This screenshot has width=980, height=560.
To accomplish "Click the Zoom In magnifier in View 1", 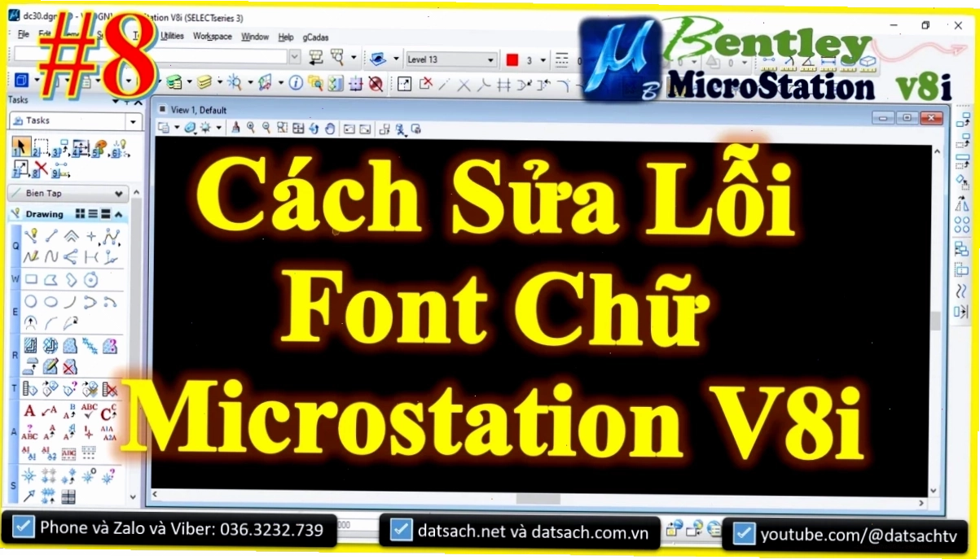I will (251, 128).
